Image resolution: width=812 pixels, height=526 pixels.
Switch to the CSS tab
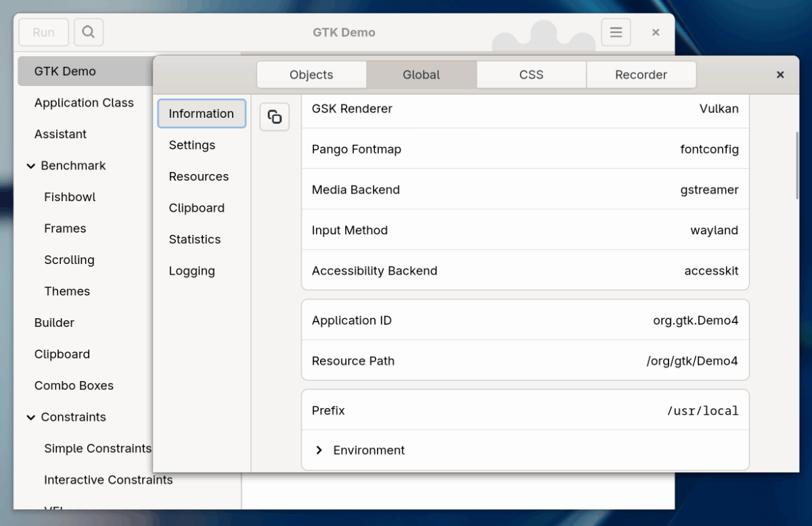[x=531, y=74]
